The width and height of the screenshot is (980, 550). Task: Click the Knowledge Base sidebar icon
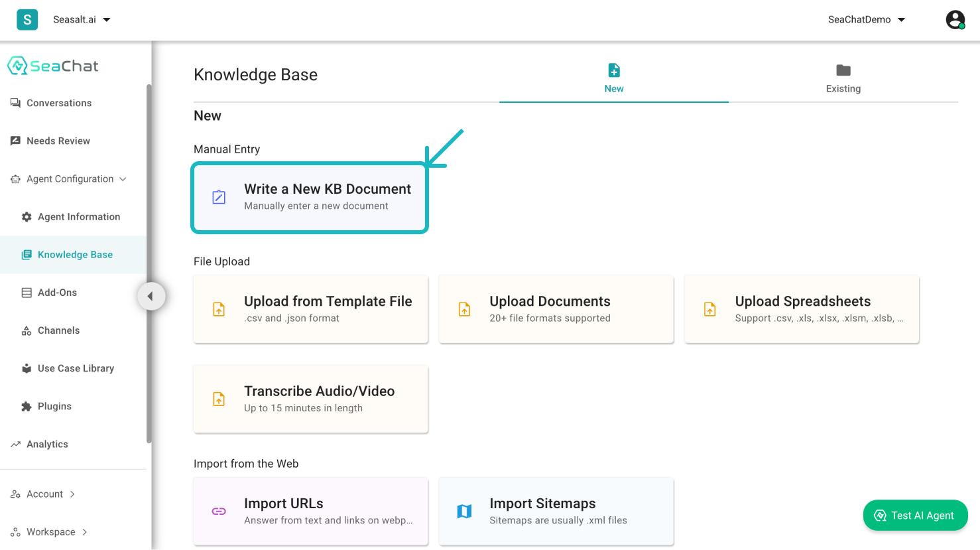[x=27, y=255]
